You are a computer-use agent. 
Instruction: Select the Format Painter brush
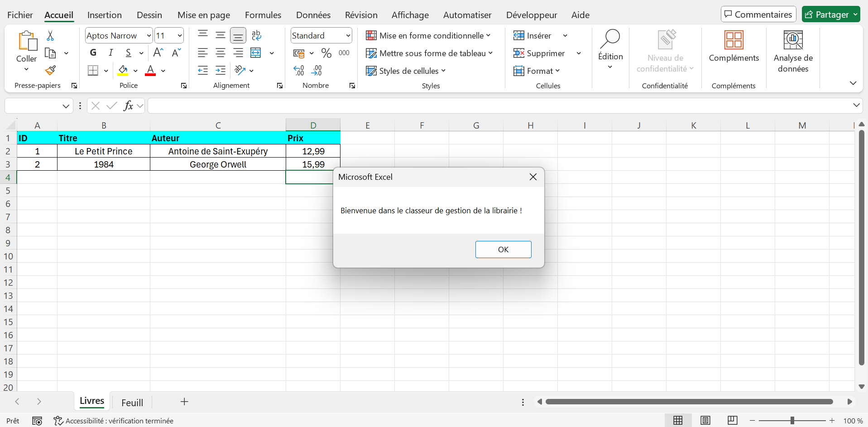tap(50, 70)
